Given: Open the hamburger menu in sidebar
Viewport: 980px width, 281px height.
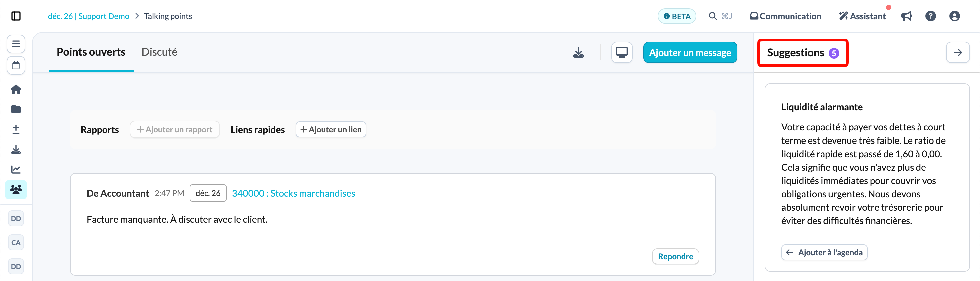Looking at the screenshot, I should pyautogui.click(x=16, y=44).
